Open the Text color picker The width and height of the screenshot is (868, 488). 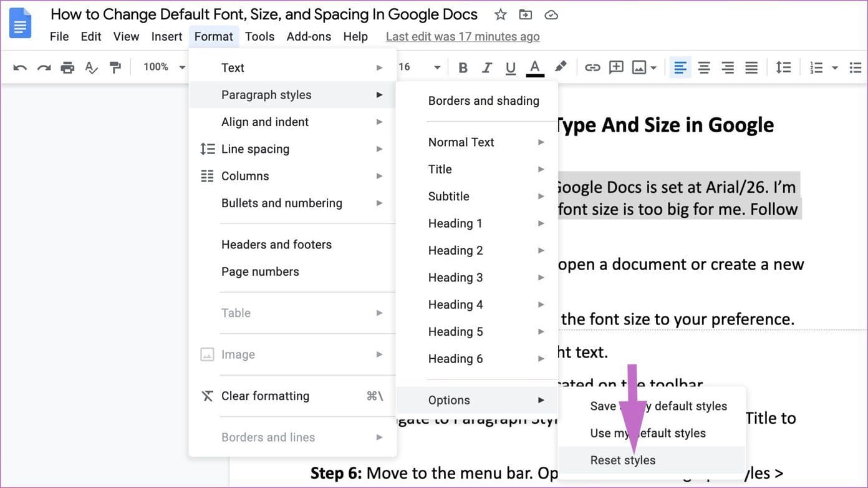coord(534,67)
